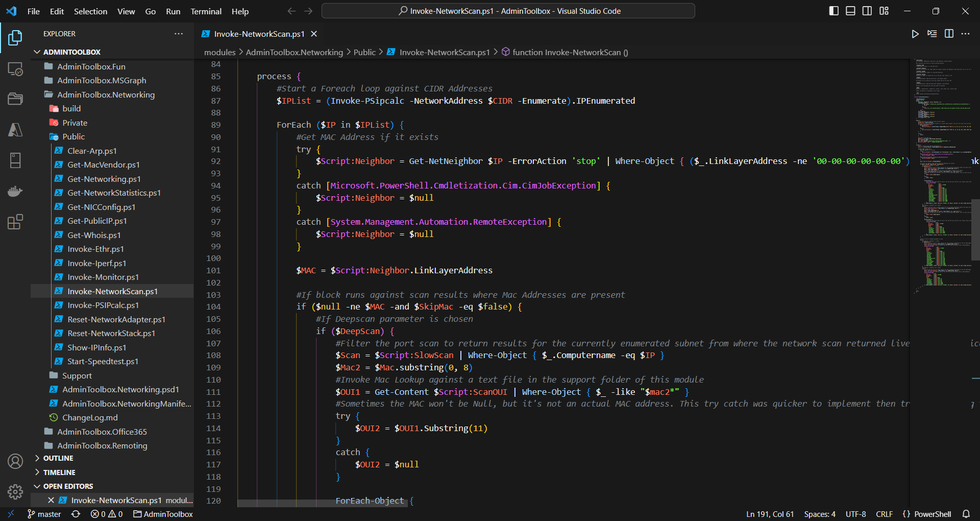Open Explorer Views and More Actions ellipsis

179,34
